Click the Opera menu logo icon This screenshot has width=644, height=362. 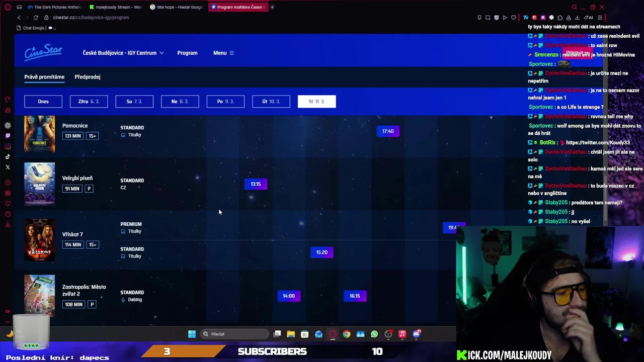tap(8, 7)
